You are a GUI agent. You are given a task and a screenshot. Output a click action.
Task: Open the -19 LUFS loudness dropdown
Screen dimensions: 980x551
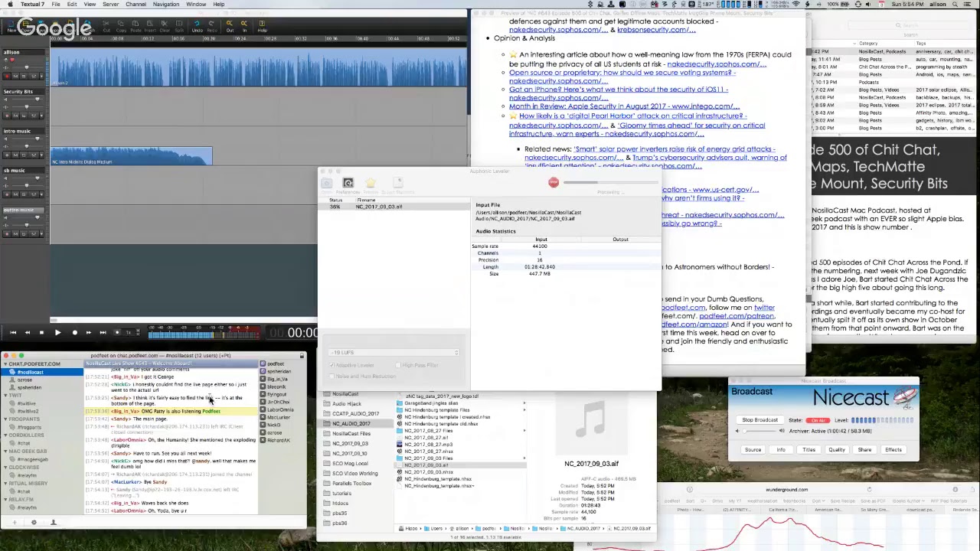394,353
